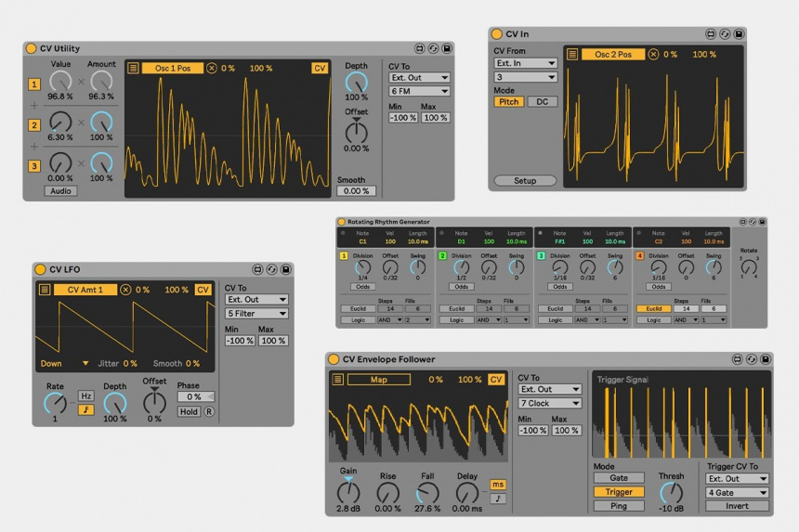Select beat-sync note icon for LFO rate
Image resolution: width=799 pixels, height=532 pixels.
(85, 409)
